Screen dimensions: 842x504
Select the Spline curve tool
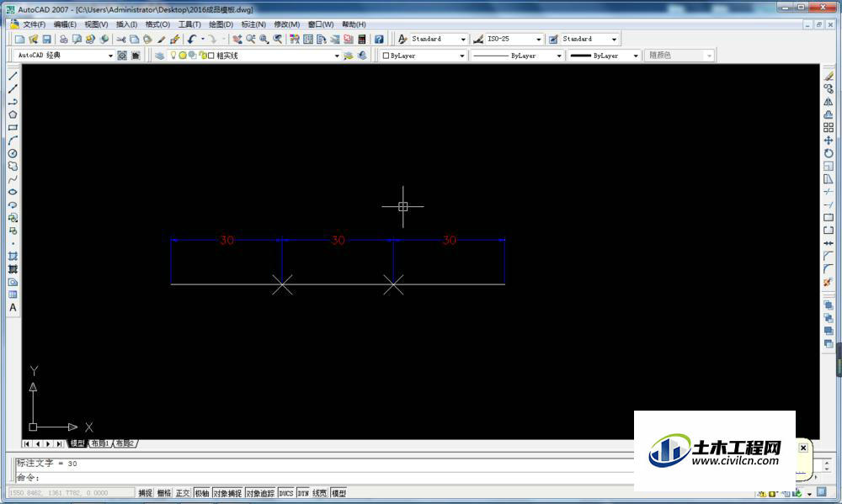pyautogui.click(x=13, y=179)
